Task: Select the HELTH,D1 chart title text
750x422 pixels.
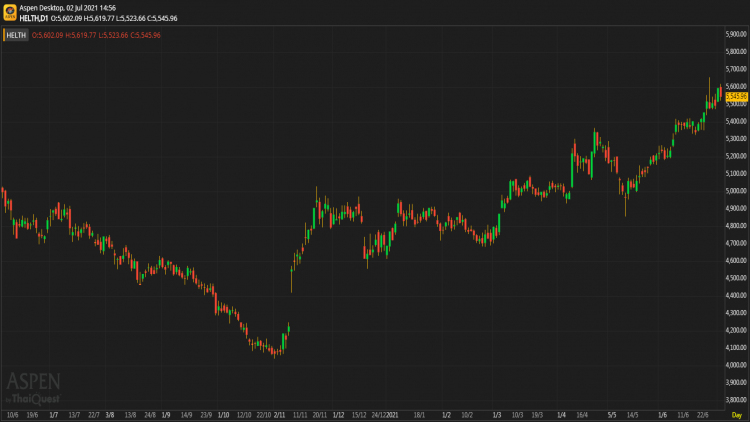Action: [34, 18]
